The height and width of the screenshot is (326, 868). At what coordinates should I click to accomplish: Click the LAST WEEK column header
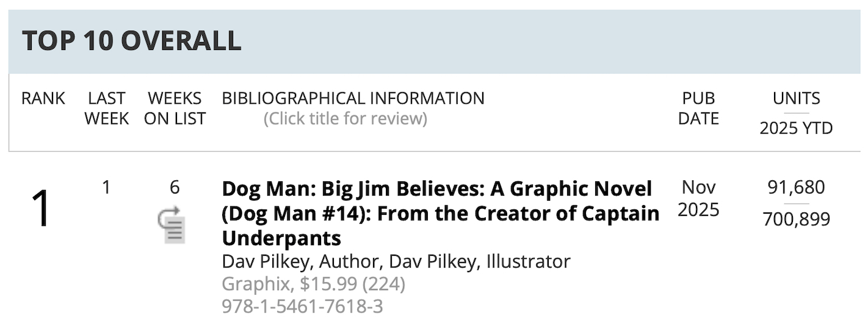pos(106,108)
